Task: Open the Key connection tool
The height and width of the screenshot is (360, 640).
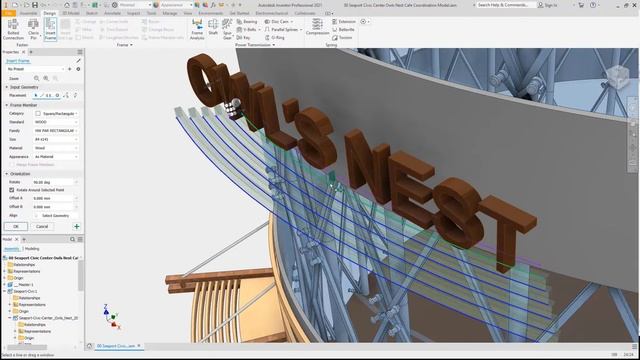Action: tap(244, 38)
